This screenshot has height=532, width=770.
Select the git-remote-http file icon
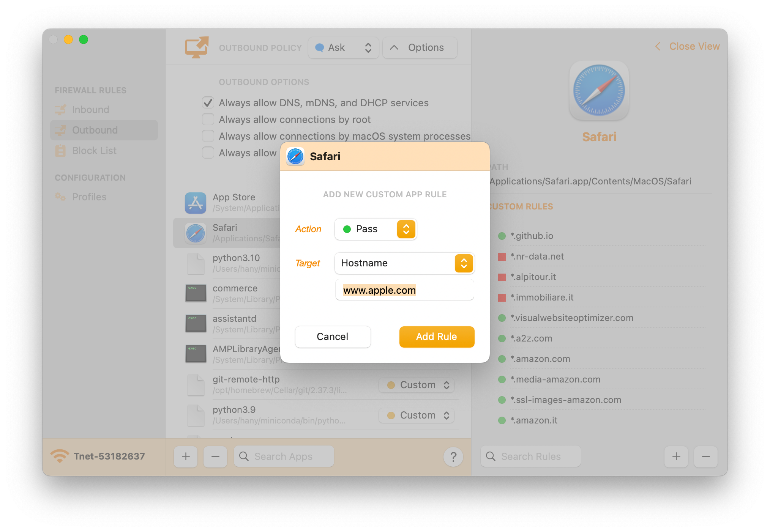point(196,385)
